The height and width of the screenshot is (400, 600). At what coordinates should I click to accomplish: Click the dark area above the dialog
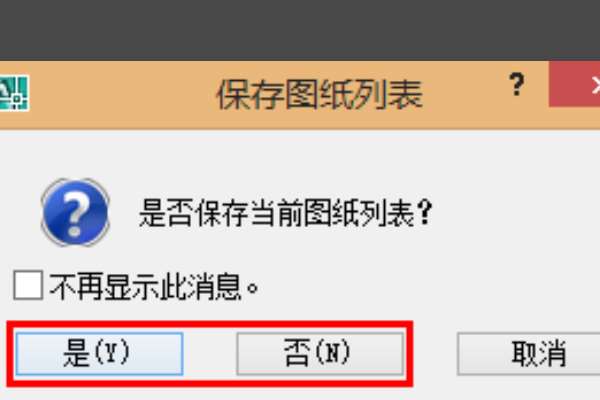click(x=300, y=30)
